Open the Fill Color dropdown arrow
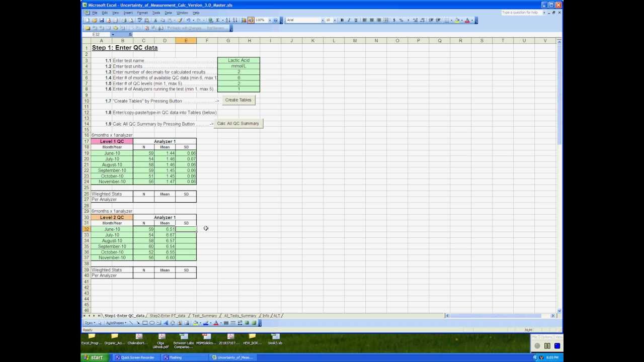 click(x=462, y=20)
